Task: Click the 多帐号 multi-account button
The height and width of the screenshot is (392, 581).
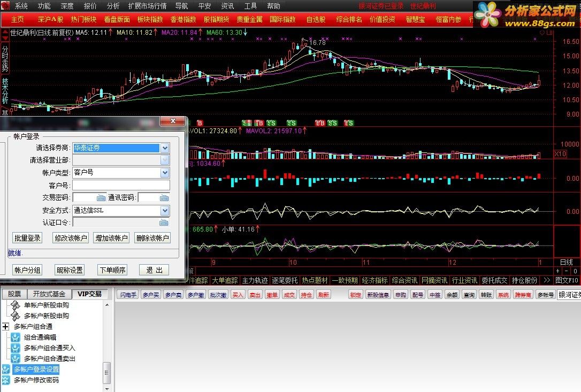Action: pyautogui.click(x=546, y=295)
